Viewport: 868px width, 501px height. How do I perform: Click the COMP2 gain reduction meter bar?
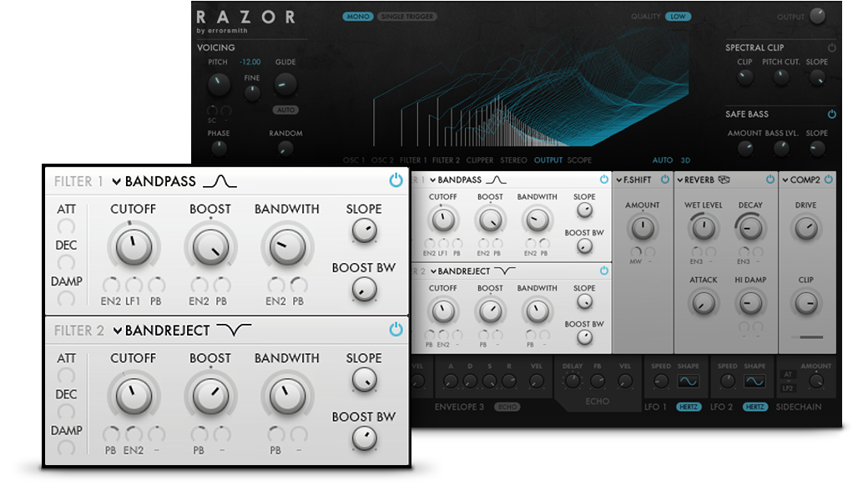pos(807,337)
